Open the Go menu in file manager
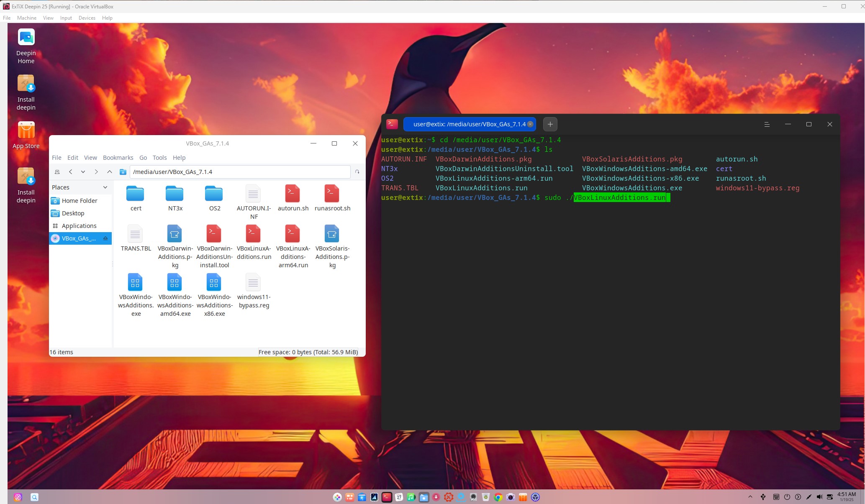The height and width of the screenshot is (504, 865). pyautogui.click(x=143, y=158)
